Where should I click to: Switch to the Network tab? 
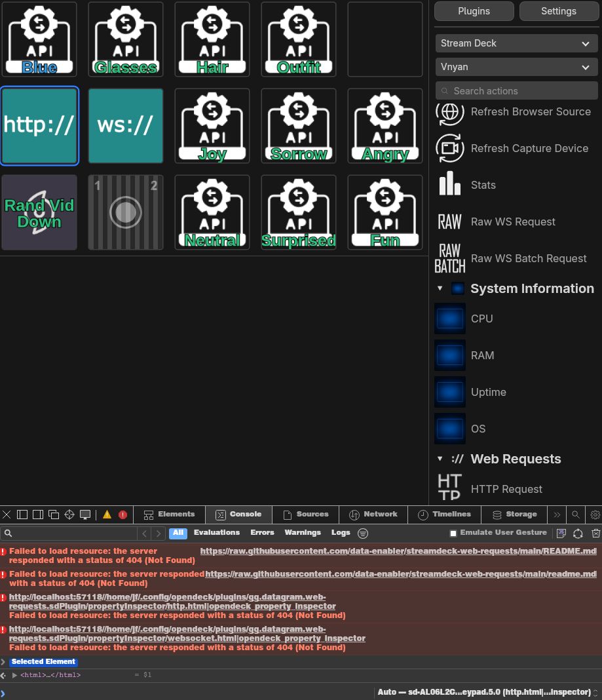click(x=373, y=515)
